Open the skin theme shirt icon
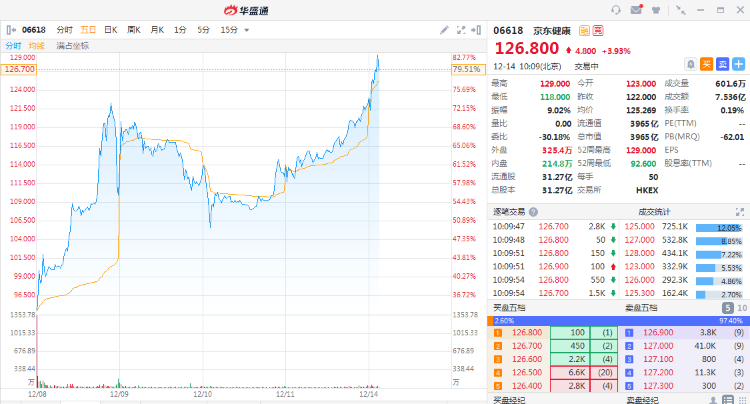 (656, 10)
